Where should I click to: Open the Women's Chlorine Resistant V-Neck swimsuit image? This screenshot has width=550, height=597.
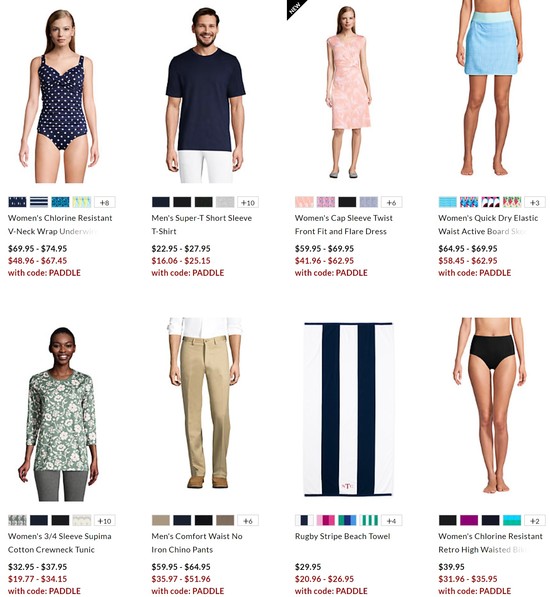tap(59, 95)
